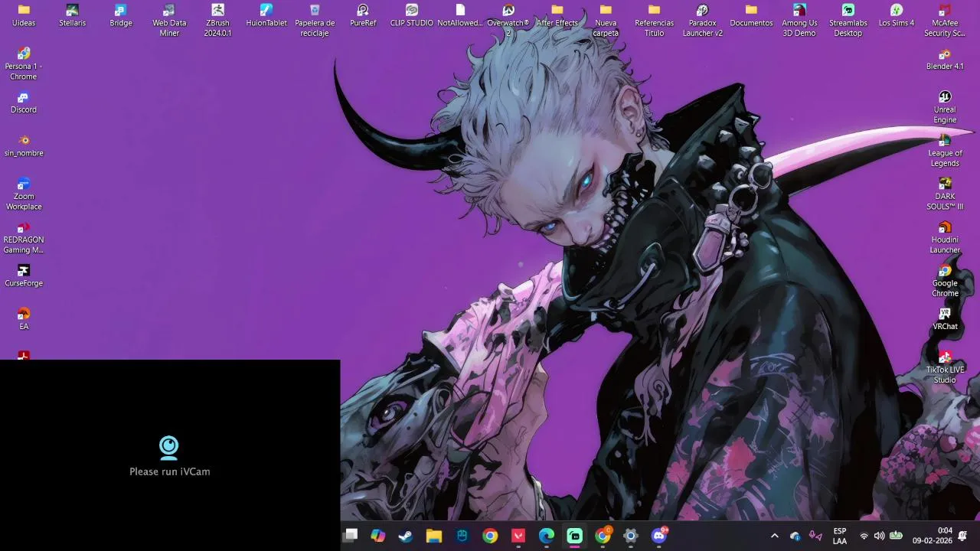Launch PureRef from the desktop
Screen dimensions: 980x551
coord(363,15)
